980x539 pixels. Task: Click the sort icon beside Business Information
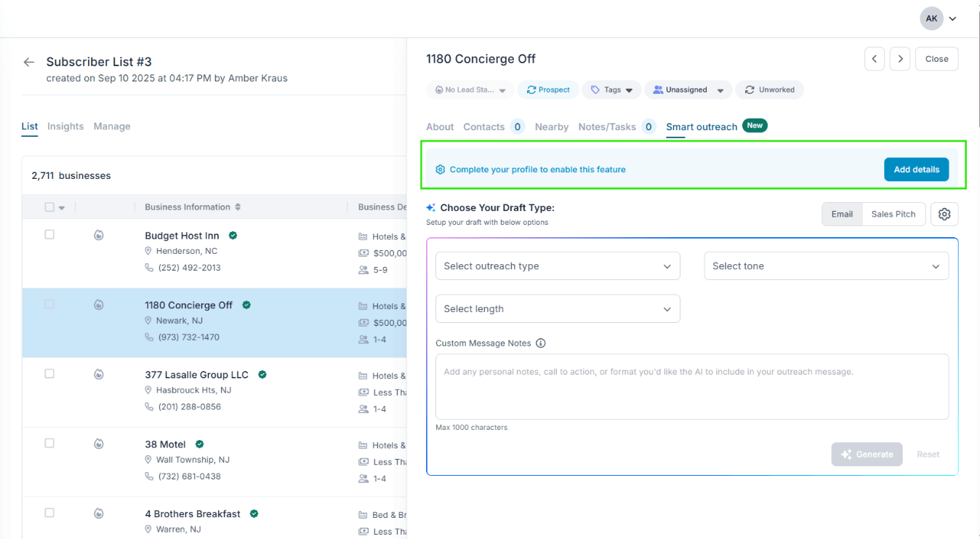[x=238, y=207]
